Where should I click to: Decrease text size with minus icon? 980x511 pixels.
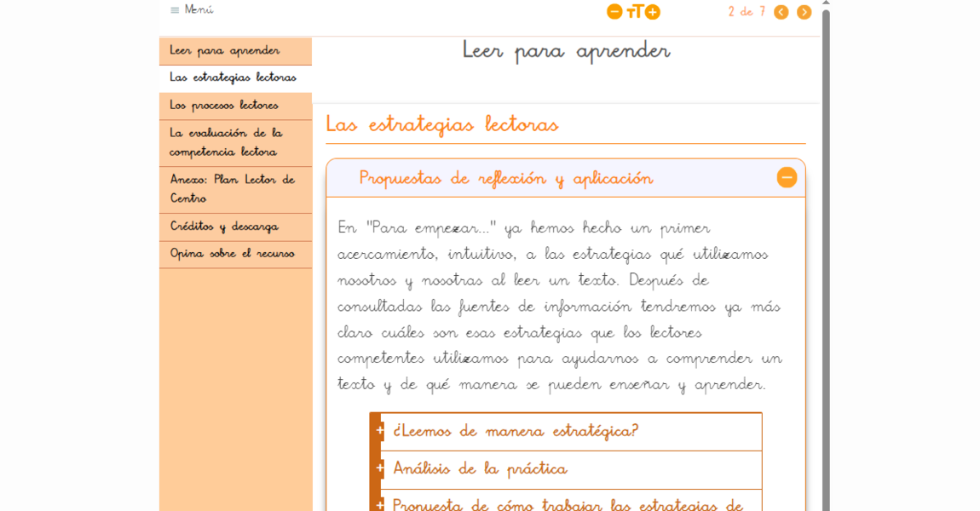[614, 12]
